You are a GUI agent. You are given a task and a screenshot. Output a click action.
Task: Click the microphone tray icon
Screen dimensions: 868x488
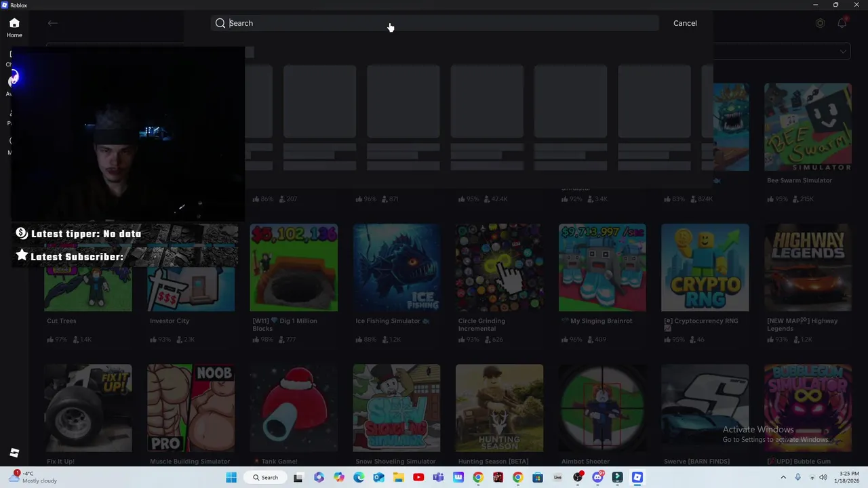(797, 477)
